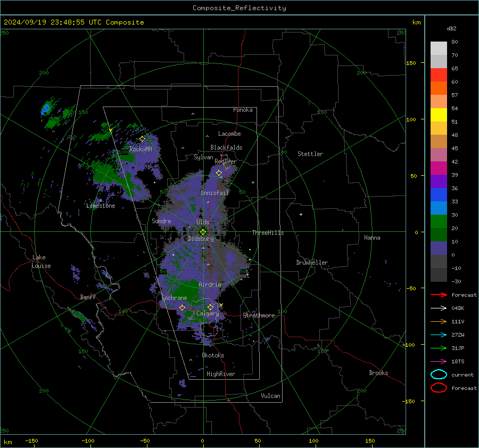The height and width of the screenshot is (448, 479).
Task: Click the Lacombe label
Action: (x=229, y=134)
